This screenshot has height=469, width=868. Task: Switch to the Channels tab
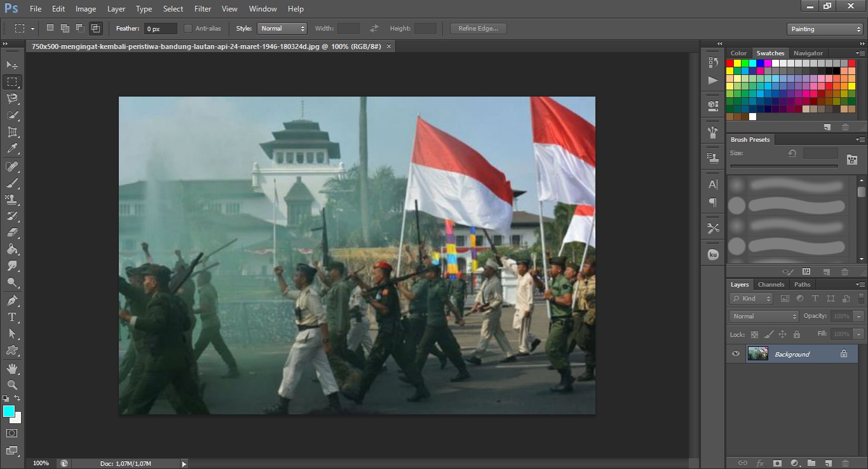coord(771,285)
